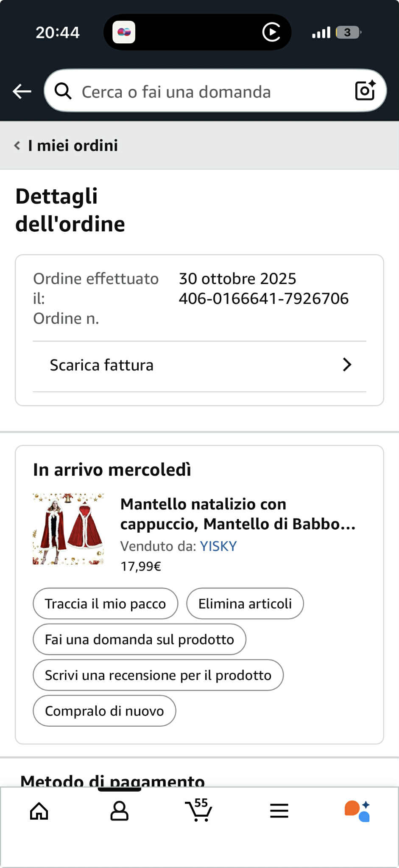Tap Compralo di nuovo button
399x868 pixels.
coord(104,711)
